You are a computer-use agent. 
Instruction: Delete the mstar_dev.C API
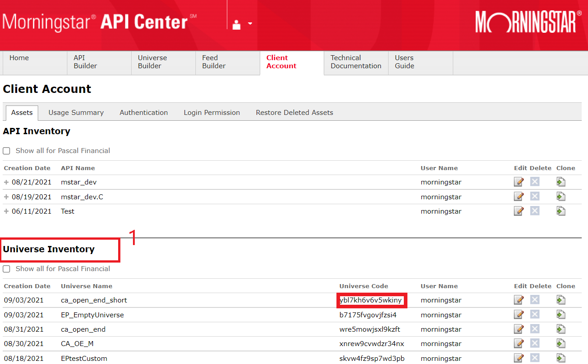tap(534, 197)
